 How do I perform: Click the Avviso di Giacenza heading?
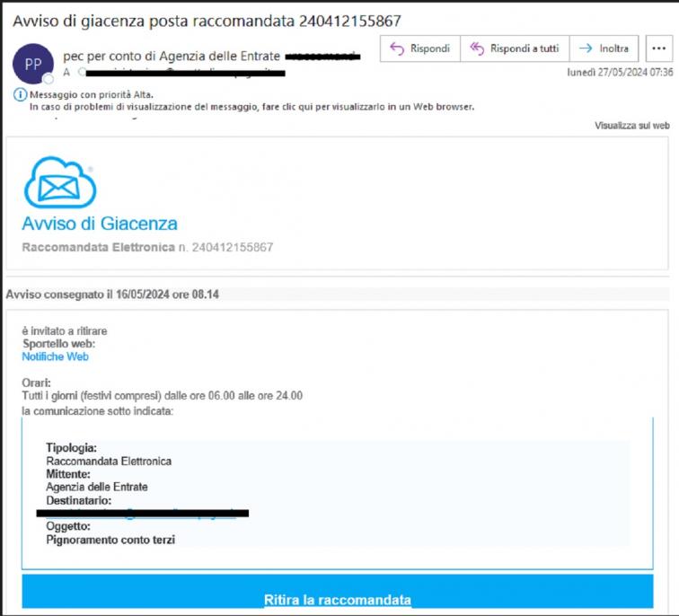[100, 224]
